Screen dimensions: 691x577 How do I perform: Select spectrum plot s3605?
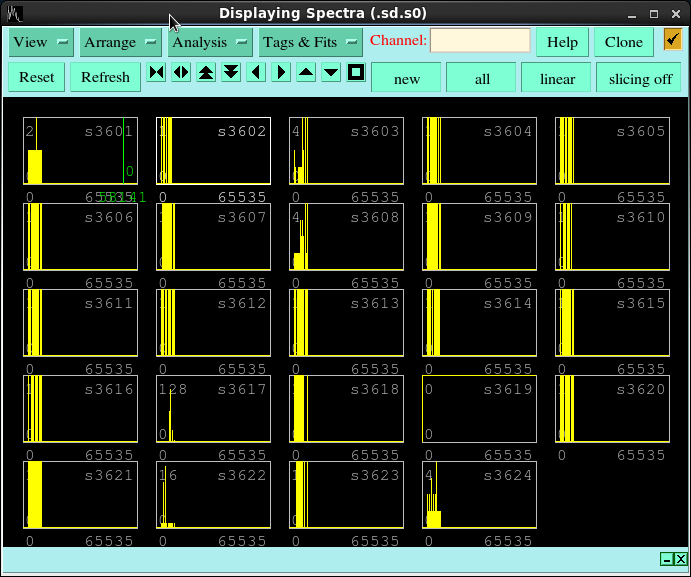click(x=613, y=151)
